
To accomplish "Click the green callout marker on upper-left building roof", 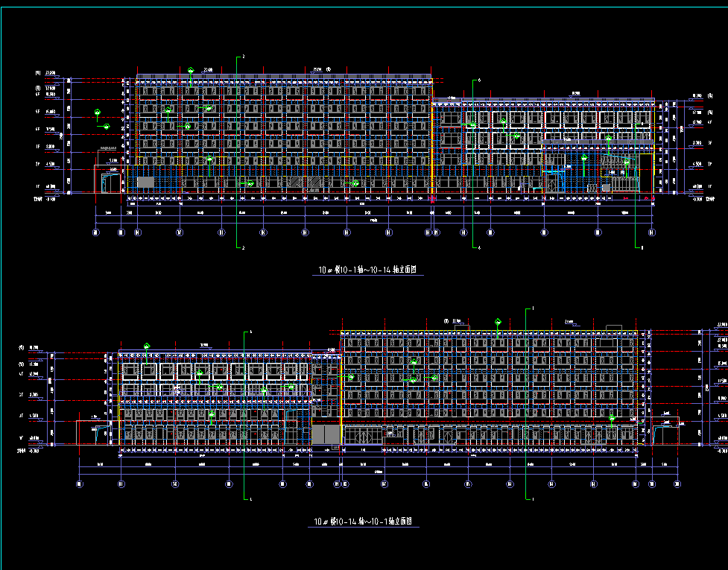I will click(x=191, y=70).
